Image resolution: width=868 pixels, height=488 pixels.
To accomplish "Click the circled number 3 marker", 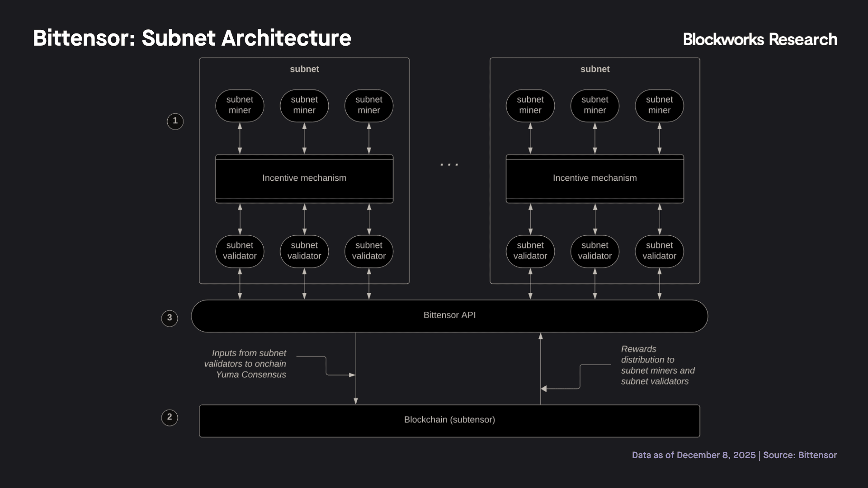I will [170, 318].
